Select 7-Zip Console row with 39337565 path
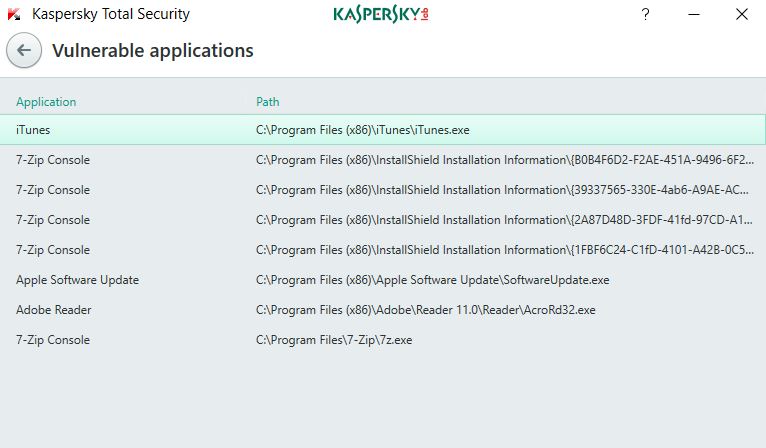 coord(383,190)
